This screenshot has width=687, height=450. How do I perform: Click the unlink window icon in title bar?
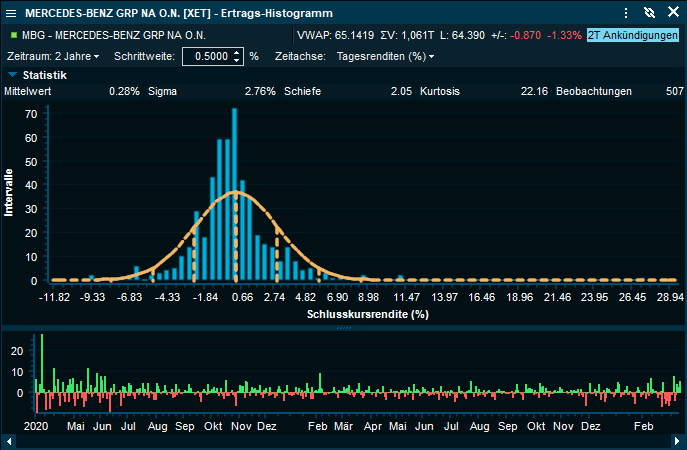click(x=648, y=13)
